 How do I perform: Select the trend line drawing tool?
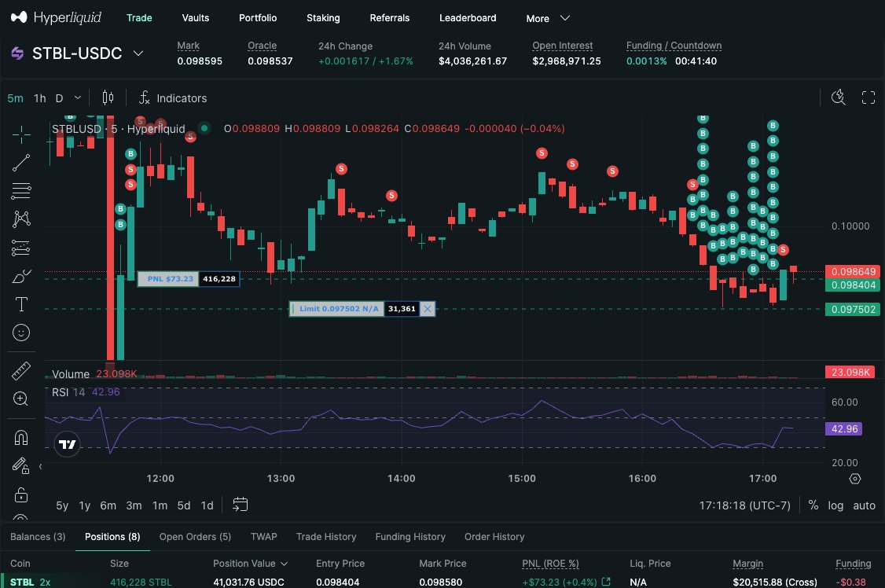point(21,163)
